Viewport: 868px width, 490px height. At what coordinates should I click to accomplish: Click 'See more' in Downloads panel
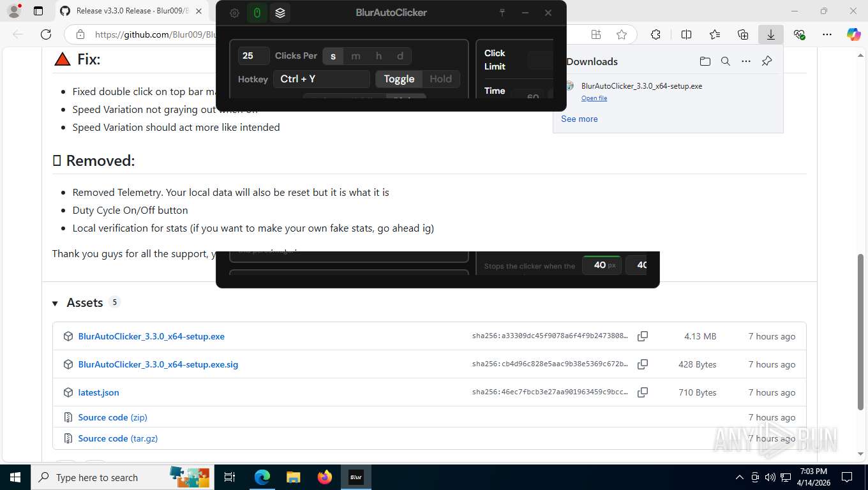tap(580, 119)
